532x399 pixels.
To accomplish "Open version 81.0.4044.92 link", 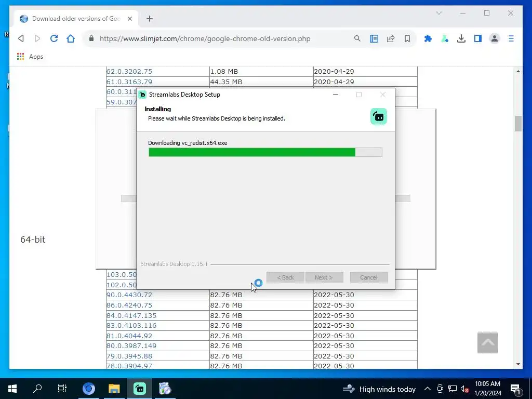I will click(x=129, y=336).
